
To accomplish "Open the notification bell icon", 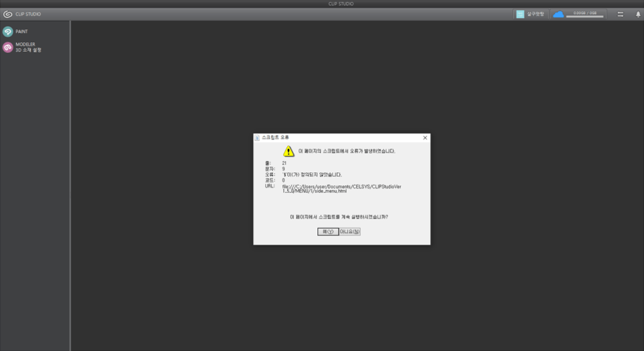I will coord(638,14).
